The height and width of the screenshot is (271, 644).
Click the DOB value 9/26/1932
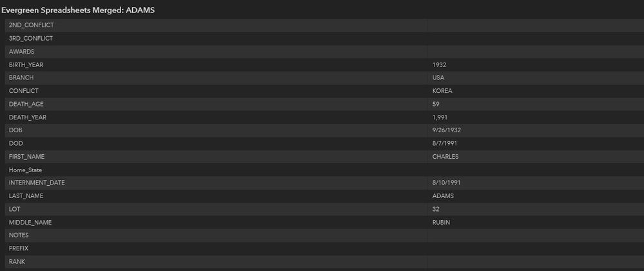[x=447, y=130]
